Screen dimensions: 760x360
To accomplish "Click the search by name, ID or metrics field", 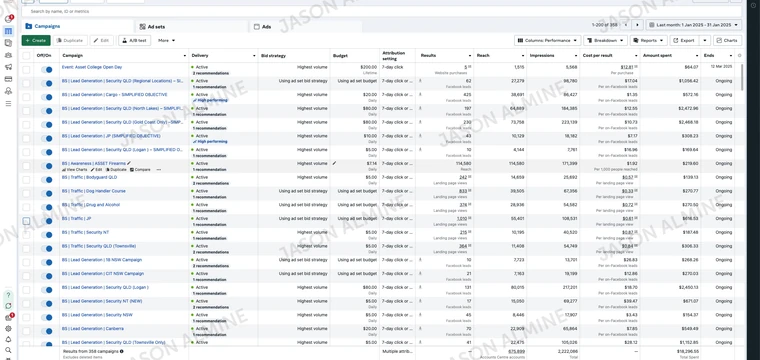I will pos(382,11).
